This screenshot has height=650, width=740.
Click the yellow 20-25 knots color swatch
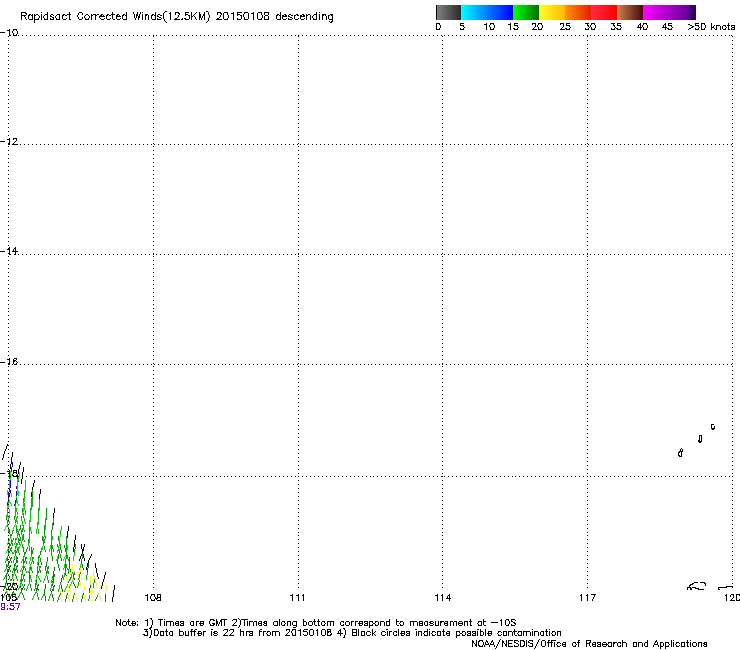pos(552,12)
